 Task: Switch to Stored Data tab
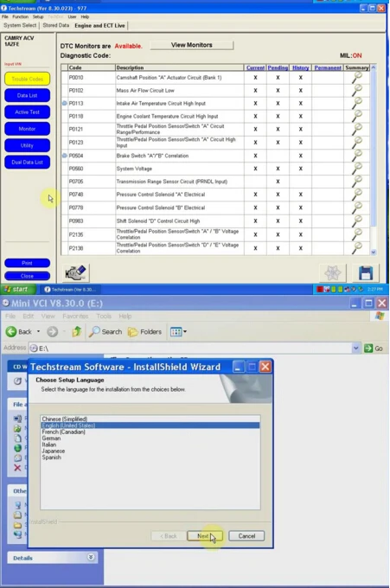click(x=56, y=25)
